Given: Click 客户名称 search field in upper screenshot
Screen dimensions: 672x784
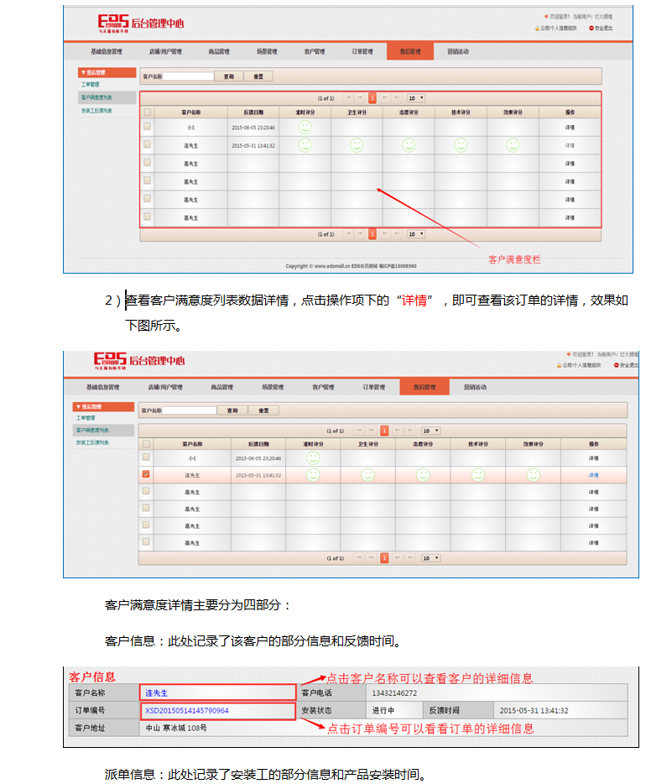Looking at the screenshot, I should click(189, 76).
